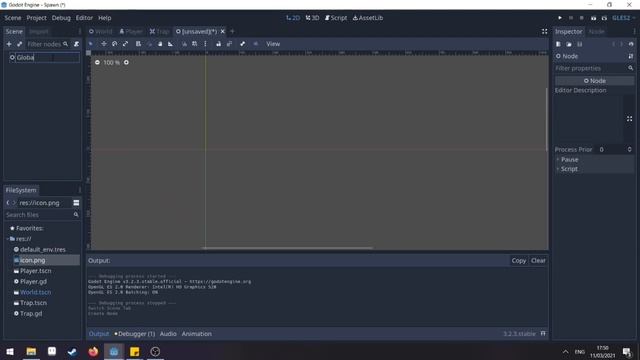Click the Filter properties field
This screenshot has width=640, height=360.
tap(594, 68)
